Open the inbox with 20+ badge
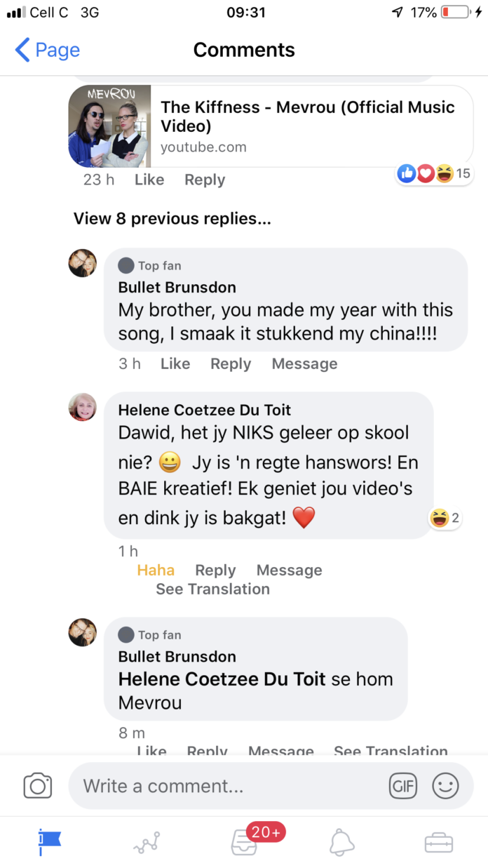The image size is (488, 868). pos(245,841)
